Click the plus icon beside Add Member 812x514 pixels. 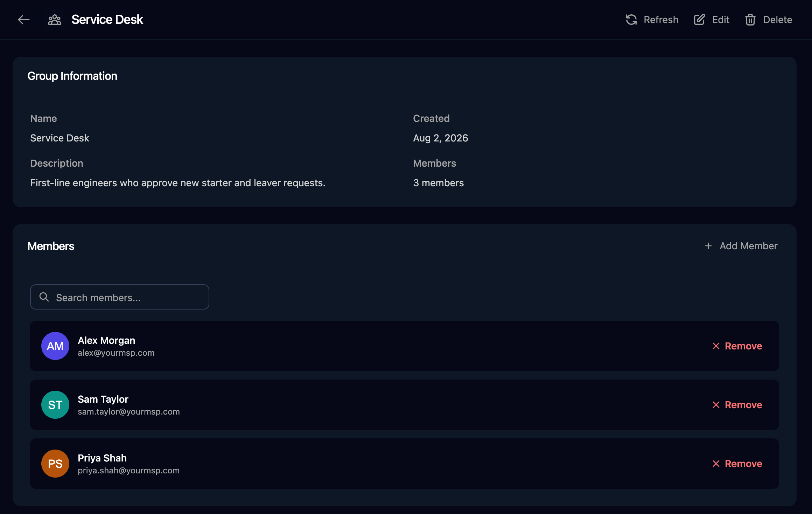click(x=708, y=246)
